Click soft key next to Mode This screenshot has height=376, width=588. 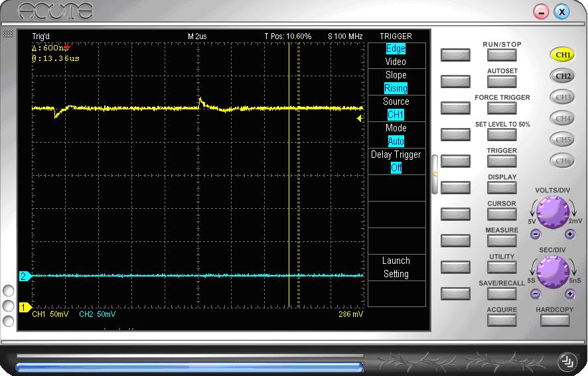(455, 135)
